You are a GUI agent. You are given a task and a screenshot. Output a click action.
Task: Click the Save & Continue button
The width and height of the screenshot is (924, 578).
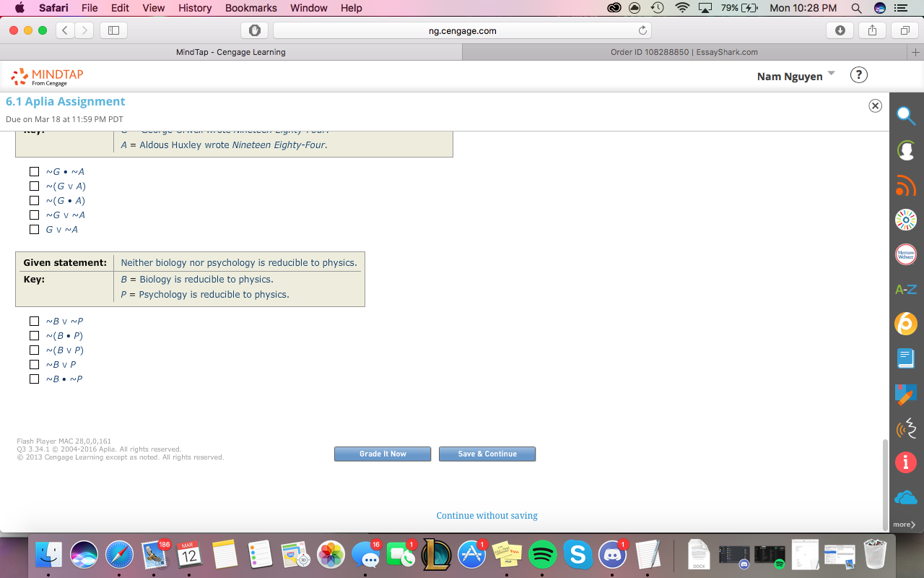click(x=487, y=454)
